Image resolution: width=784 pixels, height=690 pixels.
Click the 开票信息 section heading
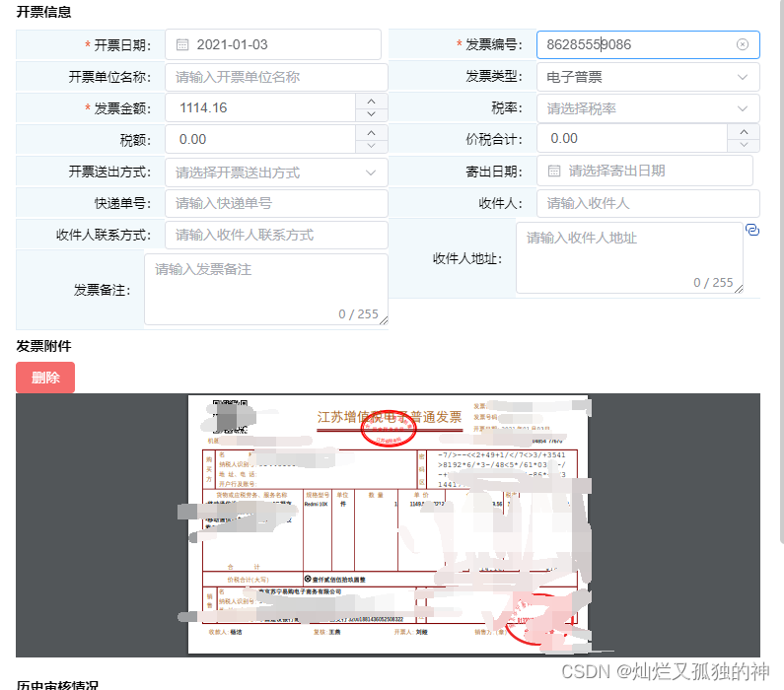43,12
